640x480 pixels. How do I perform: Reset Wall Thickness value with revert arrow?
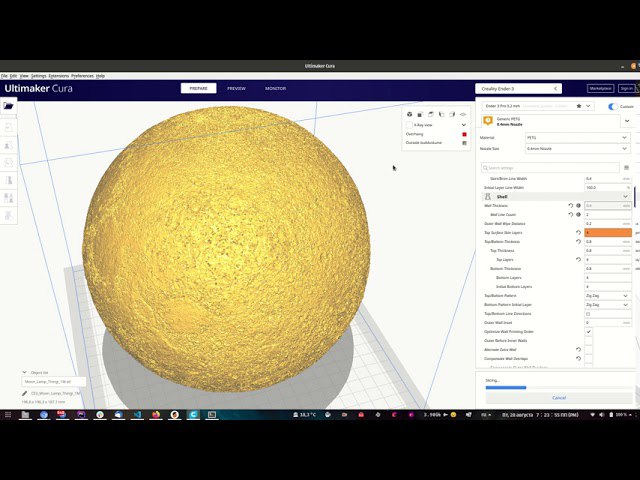[571, 206]
